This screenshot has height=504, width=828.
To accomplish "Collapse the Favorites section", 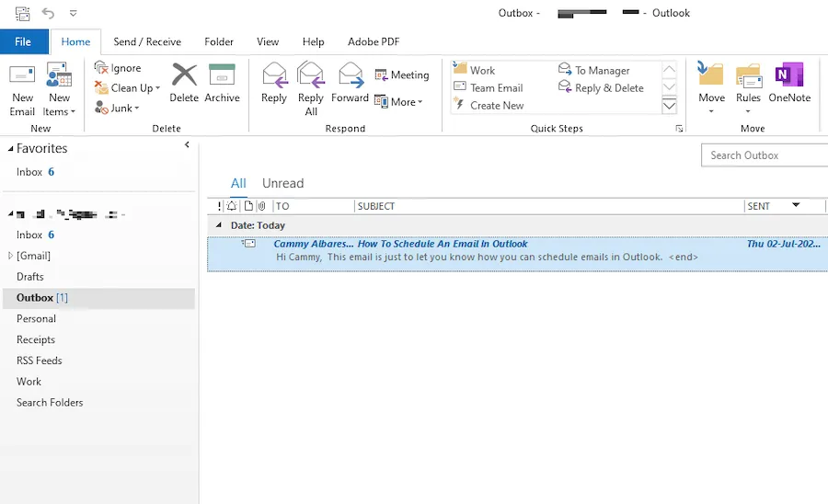I will coord(10,149).
